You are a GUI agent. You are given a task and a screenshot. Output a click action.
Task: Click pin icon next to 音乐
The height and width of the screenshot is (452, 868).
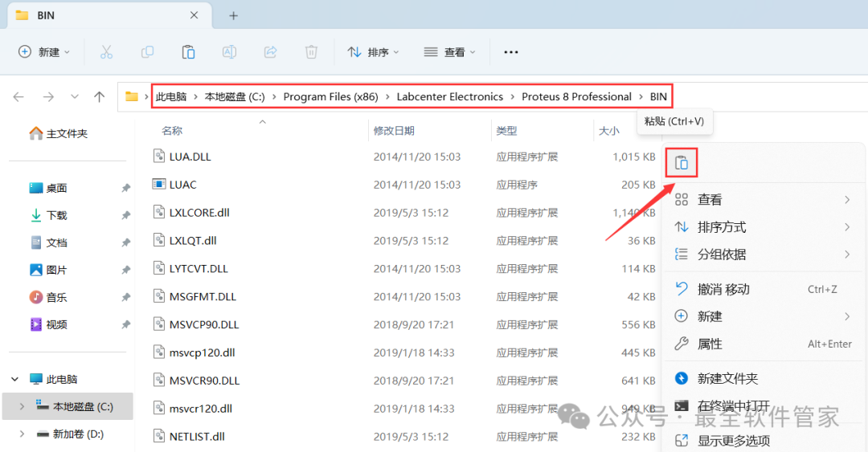[x=125, y=297]
